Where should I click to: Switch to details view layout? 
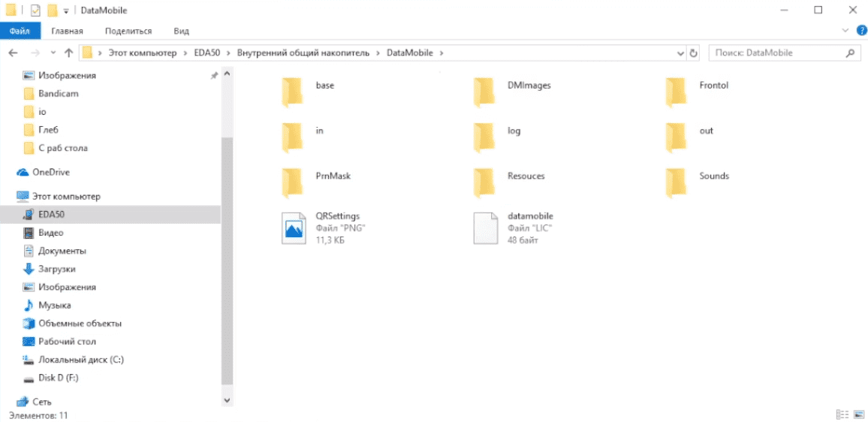(842, 414)
